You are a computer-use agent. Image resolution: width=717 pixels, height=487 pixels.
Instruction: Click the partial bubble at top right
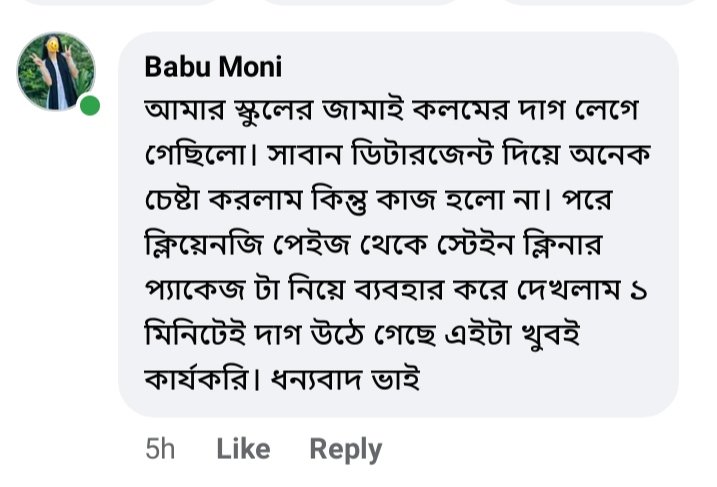click(600, 3)
